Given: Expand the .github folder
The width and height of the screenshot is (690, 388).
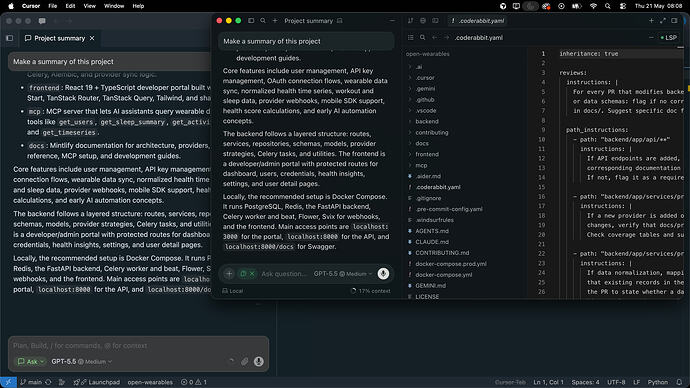Looking at the screenshot, I should [x=425, y=100].
